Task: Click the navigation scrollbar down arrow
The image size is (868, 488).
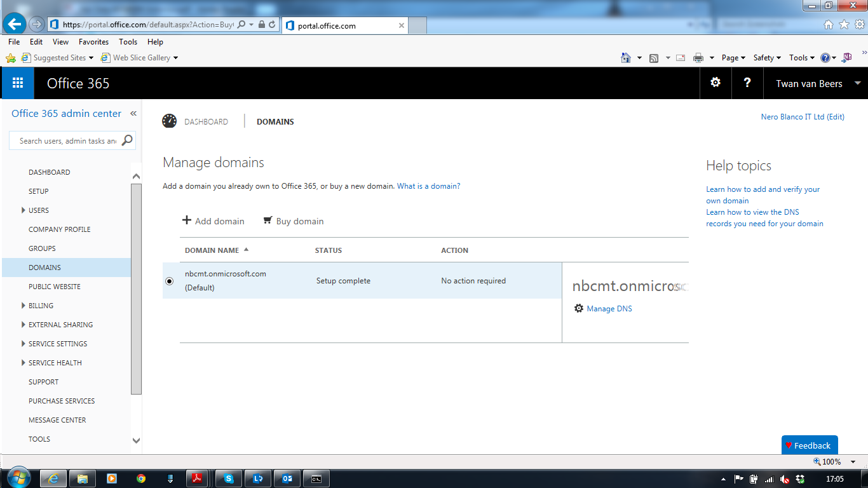Action: click(x=136, y=440)
